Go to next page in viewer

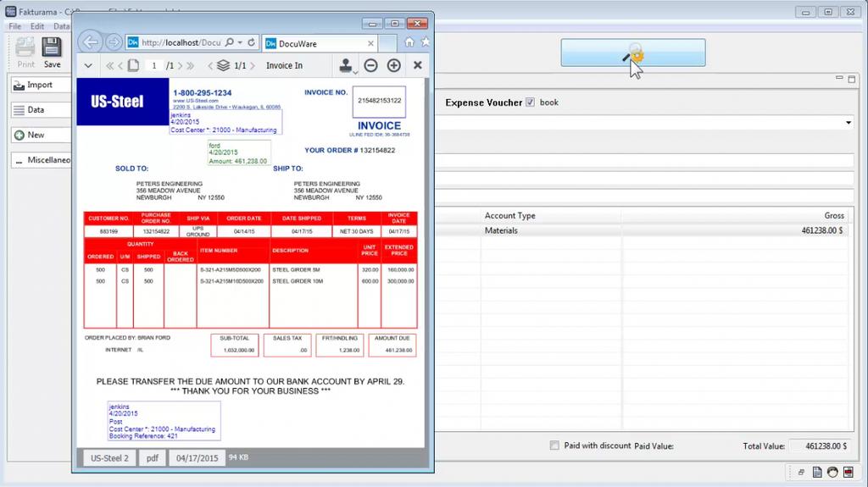coord(180,66)
